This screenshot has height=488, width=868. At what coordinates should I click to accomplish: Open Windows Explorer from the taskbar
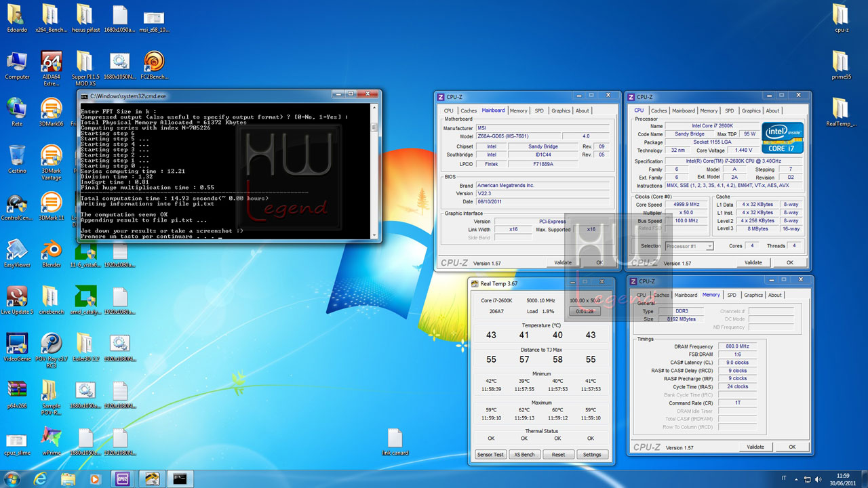[68, 479]
